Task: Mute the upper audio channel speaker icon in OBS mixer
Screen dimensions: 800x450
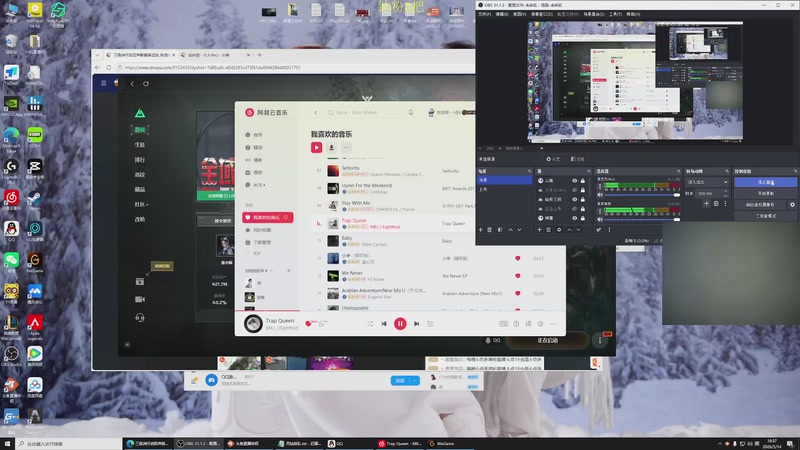Action: click(600, 195)
